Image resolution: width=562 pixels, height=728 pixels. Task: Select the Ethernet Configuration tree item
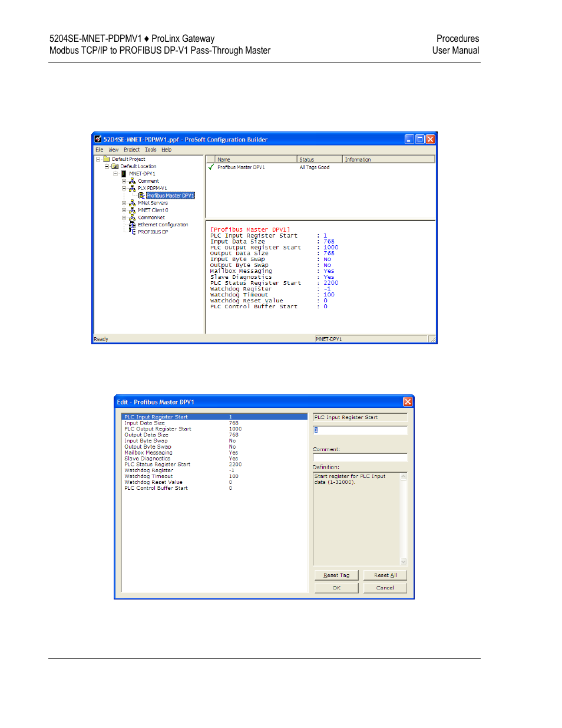coord(163,225)
